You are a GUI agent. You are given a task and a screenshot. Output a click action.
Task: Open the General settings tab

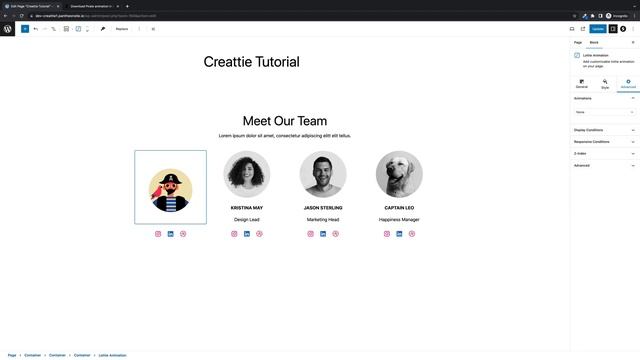[582, 84]
